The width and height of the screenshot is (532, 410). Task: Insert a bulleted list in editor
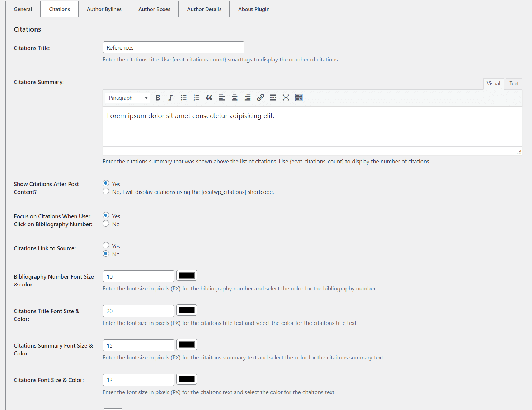183,98
